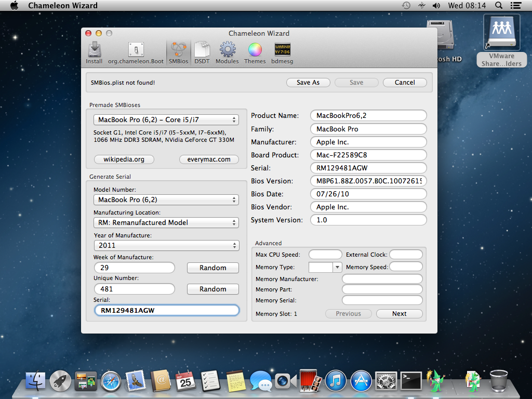This screenshot has width=532, height=399.
Task: Expand the Premade SMBioses dropdown
Action: 166,120
